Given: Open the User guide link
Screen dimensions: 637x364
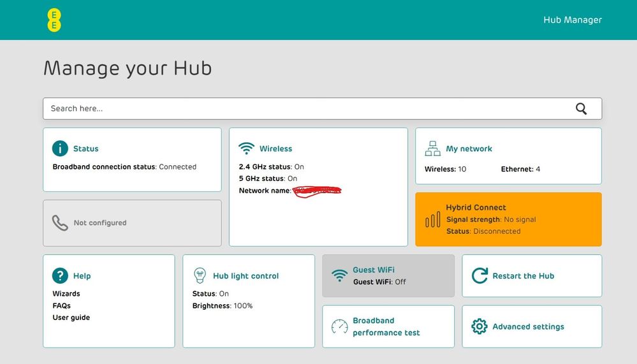Looking at the screenshot, I should (x=71, y=317).
